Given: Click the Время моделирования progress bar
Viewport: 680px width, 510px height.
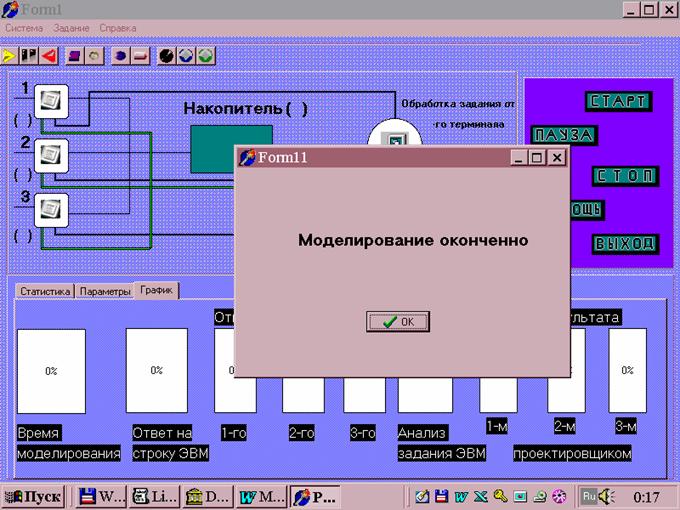Looking at the screenshot, I should tap(51, 371).
